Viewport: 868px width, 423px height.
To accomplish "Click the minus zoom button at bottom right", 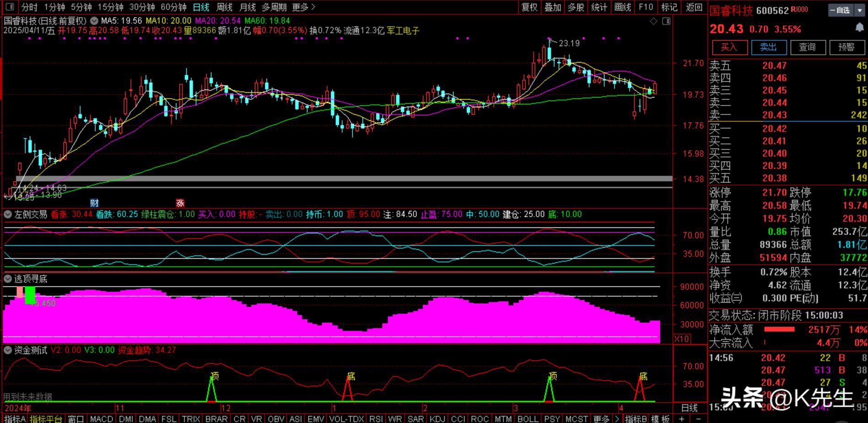I will [x=698, y=418].
